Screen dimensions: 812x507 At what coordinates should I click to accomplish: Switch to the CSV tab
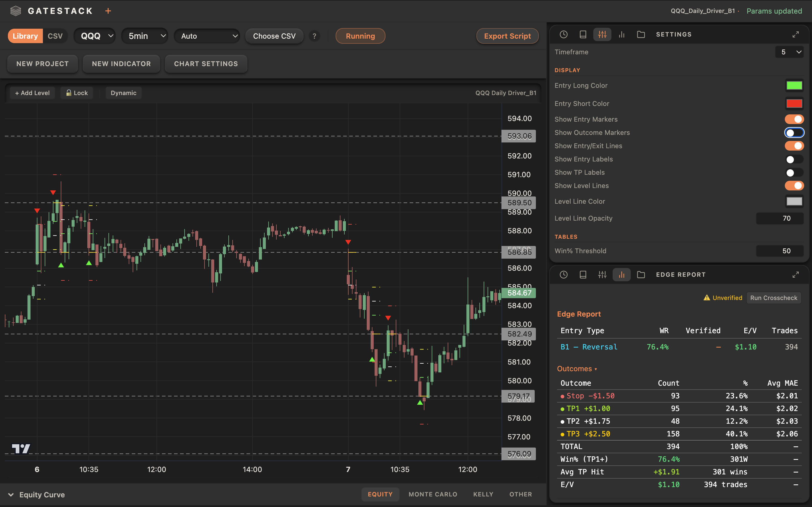pos(55,36)
